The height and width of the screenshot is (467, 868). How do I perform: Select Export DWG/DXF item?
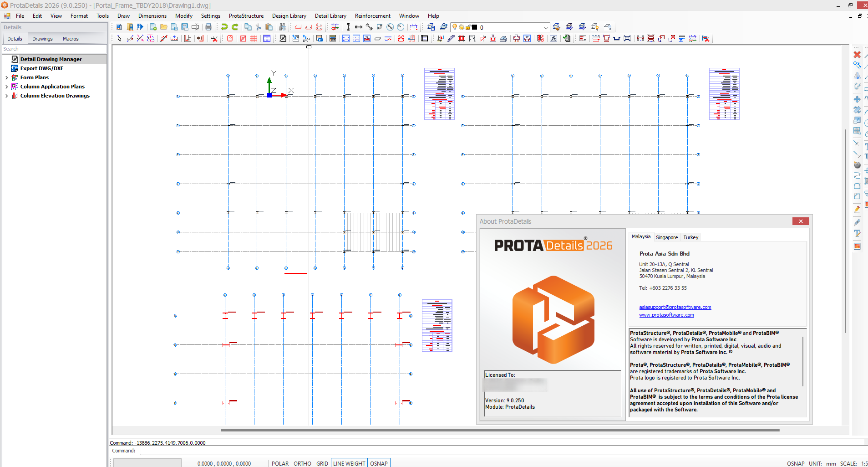pos(42,68)
